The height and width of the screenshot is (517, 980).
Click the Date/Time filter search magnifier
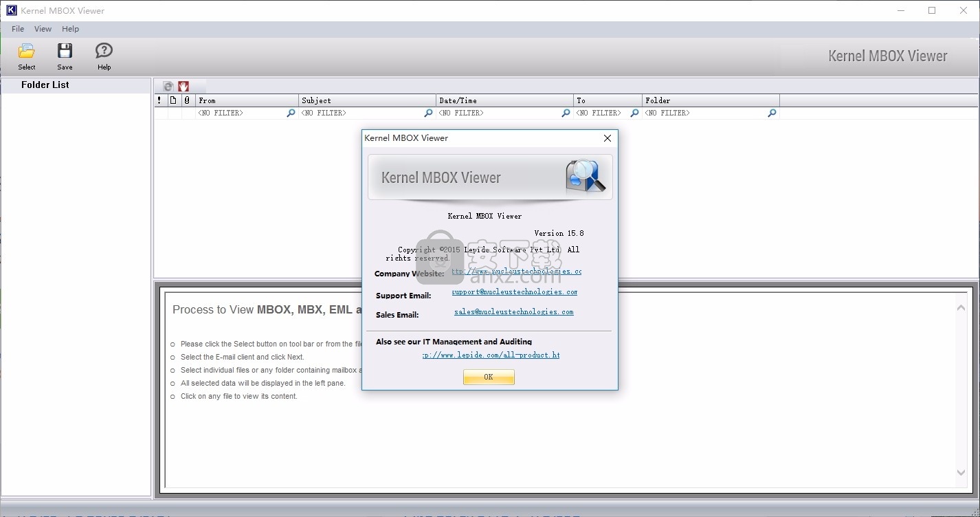click(x=566, y=113)
